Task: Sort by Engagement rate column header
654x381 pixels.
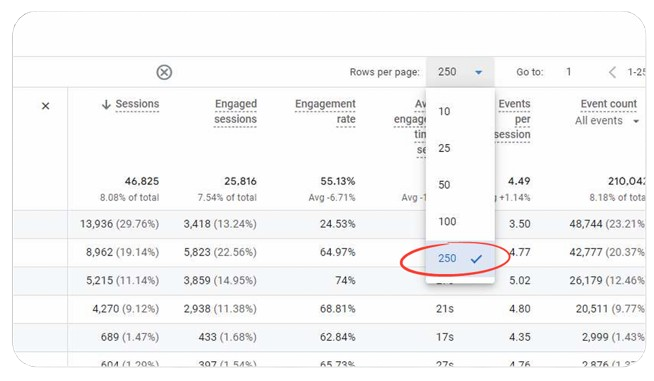Action: (325, 111)
